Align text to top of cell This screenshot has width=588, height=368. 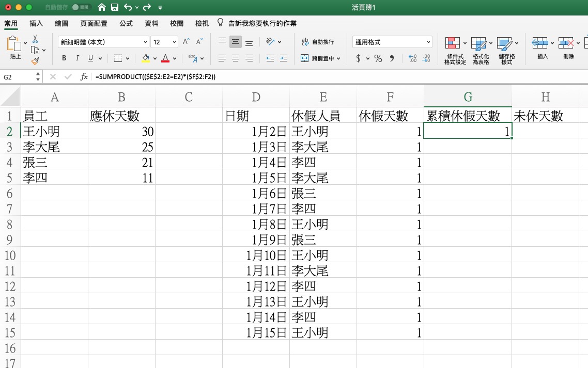pyautogui.click(x=222, y=42)
